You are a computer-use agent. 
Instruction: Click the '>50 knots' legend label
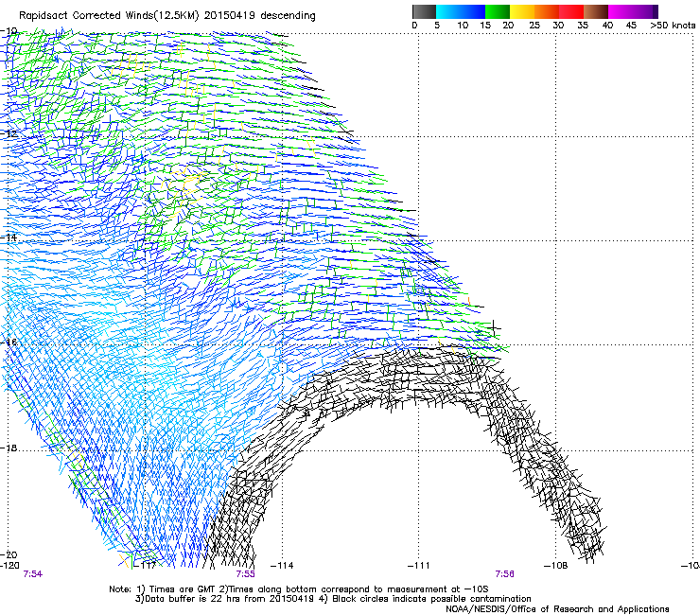point(673,26)
